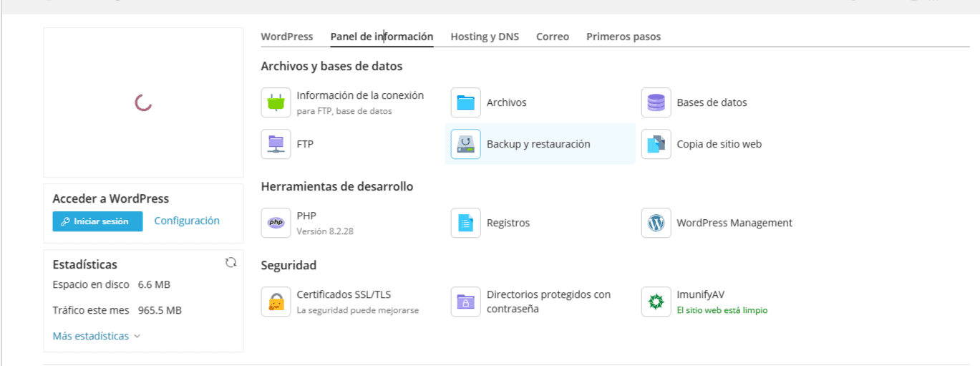Click 'La seguridad puede mejorarse' text

click(x=358, y=310)
